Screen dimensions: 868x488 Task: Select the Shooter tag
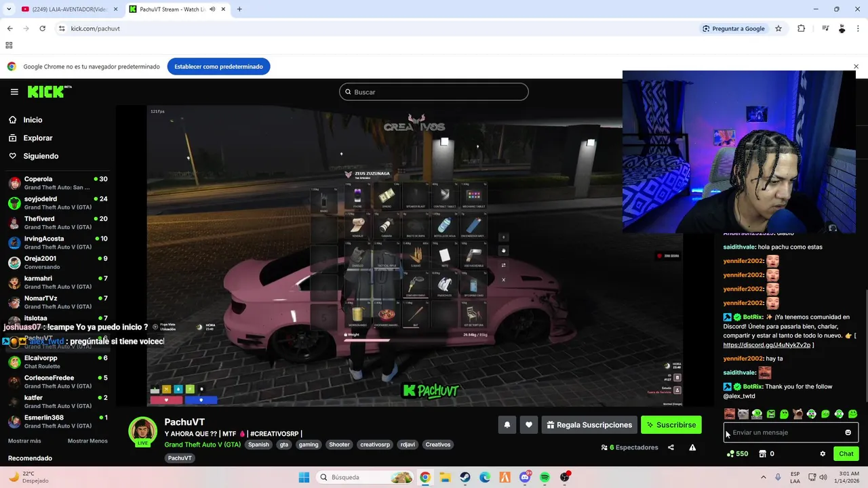(x=339, y=445)
